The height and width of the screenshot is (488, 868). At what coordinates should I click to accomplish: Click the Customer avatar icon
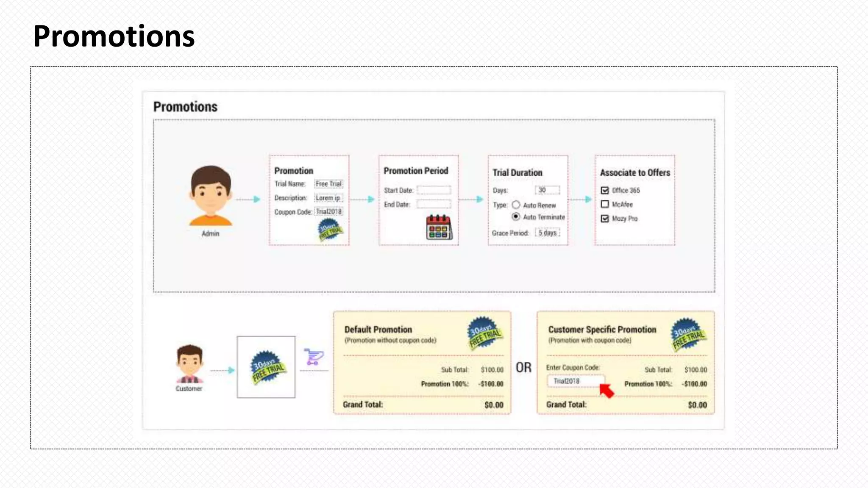click(x=189, y=363)
